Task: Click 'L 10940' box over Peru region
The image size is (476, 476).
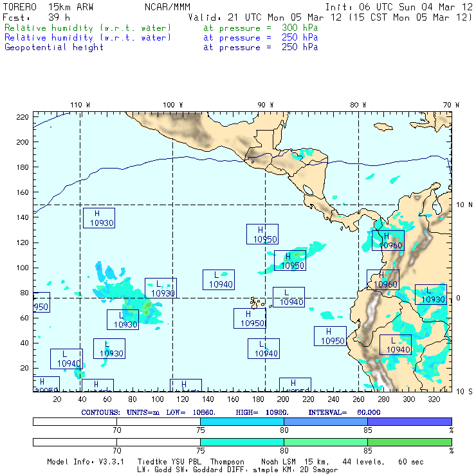Action: click(x=396, y=345)
